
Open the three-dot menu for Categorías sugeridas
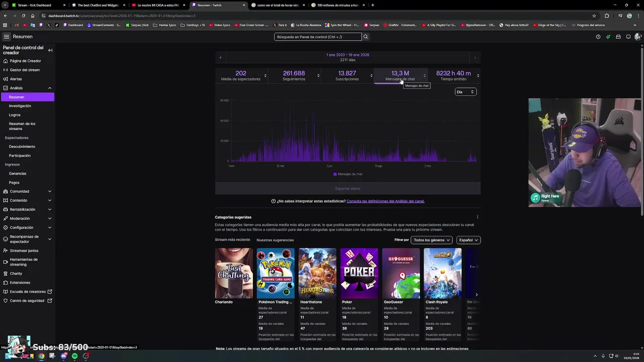tap(477, 217)
